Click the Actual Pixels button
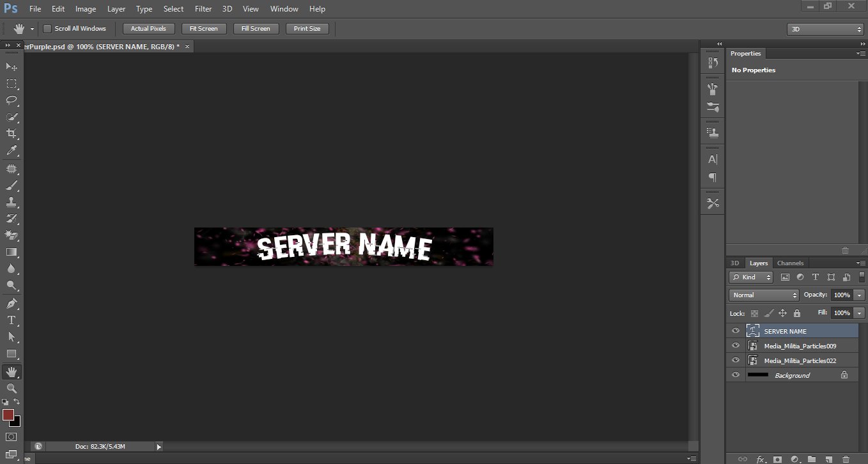Screen dimensions: 868x464 point(148,29)
